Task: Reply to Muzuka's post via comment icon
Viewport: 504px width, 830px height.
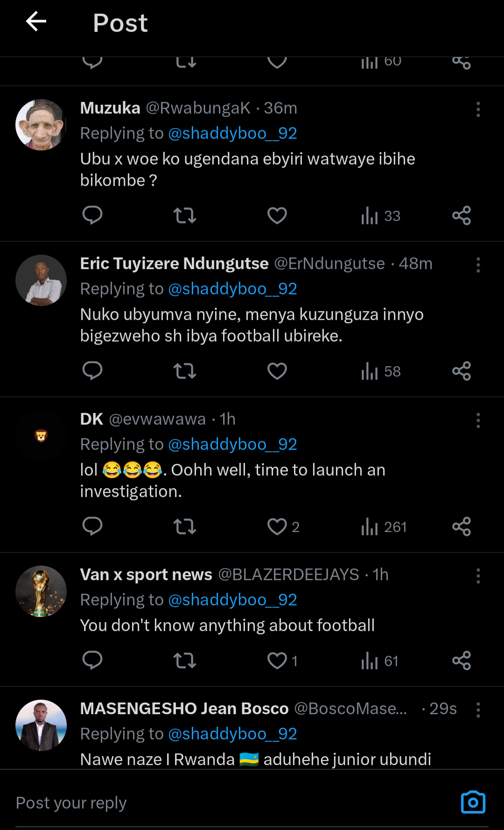Action: [x=92, y=215]
